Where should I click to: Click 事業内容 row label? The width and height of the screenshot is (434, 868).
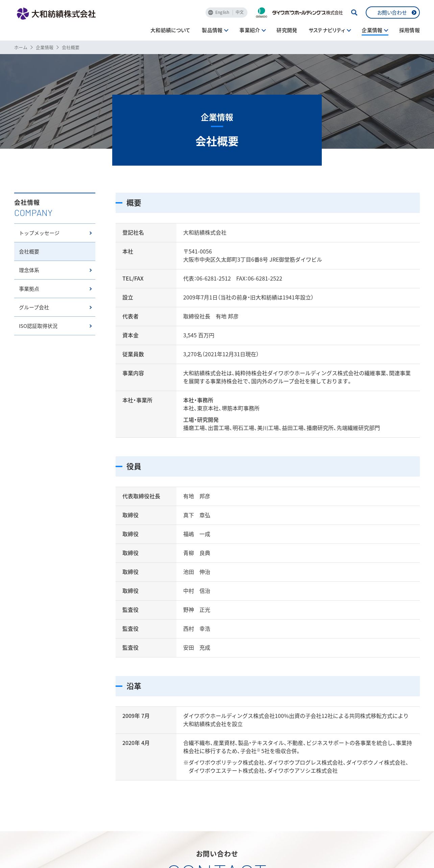pyautogui.click(x=133, y=373)
